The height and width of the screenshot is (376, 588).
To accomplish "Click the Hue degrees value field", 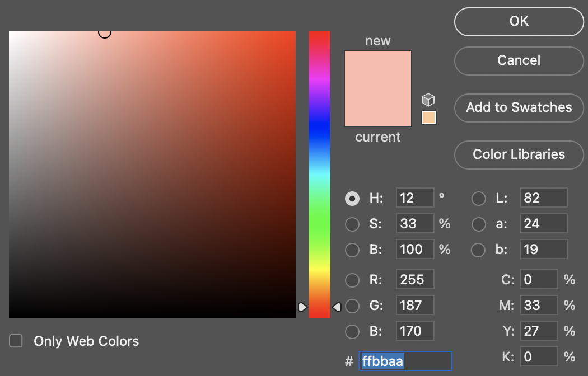I will [415, 198].
